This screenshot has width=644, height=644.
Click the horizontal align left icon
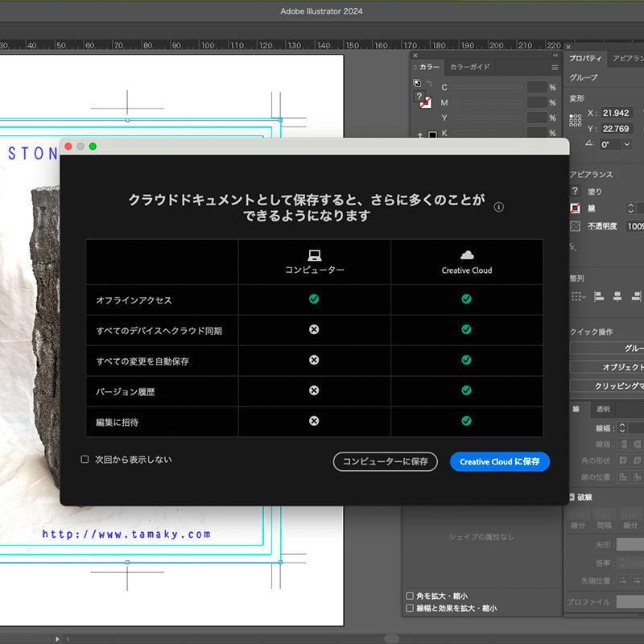(x=598, y=296)
